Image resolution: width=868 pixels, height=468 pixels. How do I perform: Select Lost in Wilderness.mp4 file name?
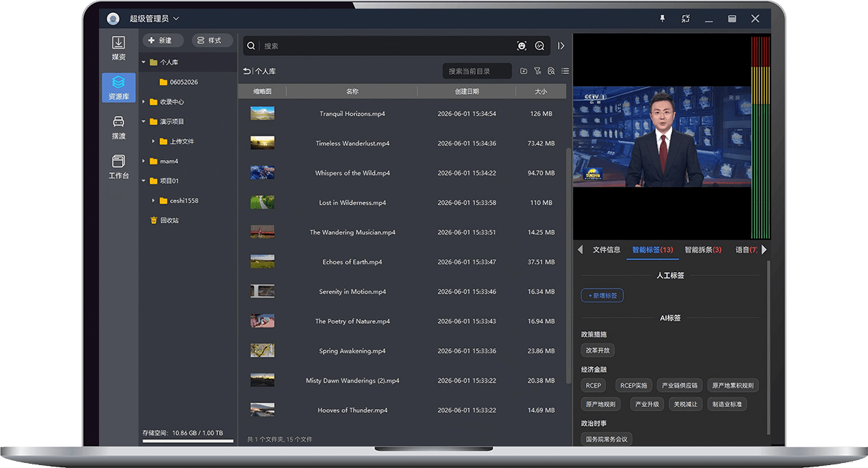tap(352, 202)
